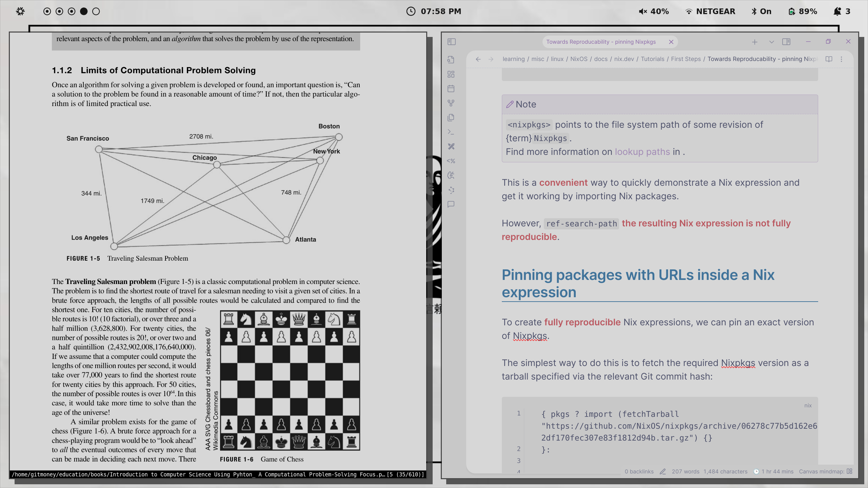Open the tab list dropdown chevron
Viewport: 868px width, 488px height.
pyautogui.click(x=772, y=42)
